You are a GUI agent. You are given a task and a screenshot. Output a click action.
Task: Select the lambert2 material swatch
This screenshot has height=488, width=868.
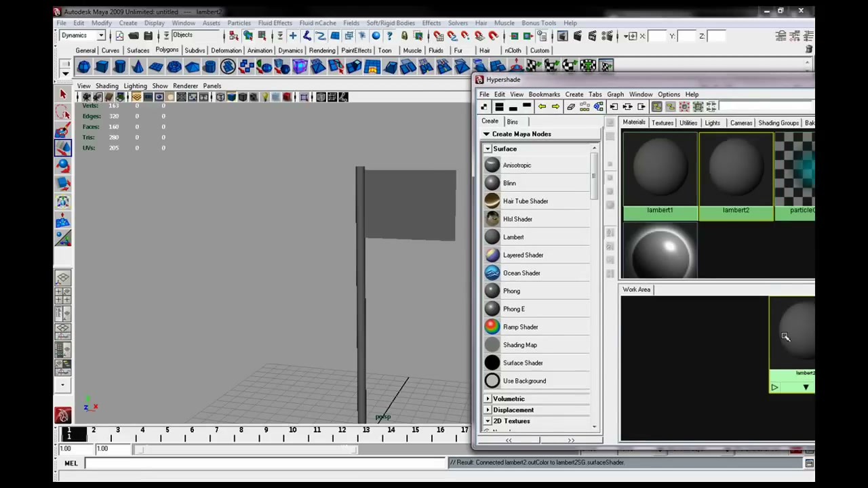point(736,176)
